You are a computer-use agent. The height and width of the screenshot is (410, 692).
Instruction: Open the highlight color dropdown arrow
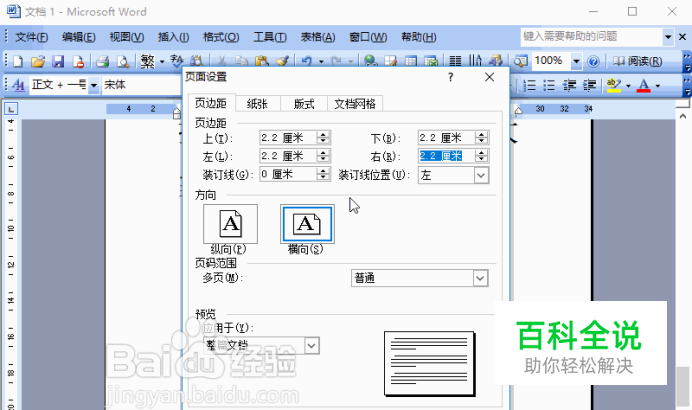(628, 85)
